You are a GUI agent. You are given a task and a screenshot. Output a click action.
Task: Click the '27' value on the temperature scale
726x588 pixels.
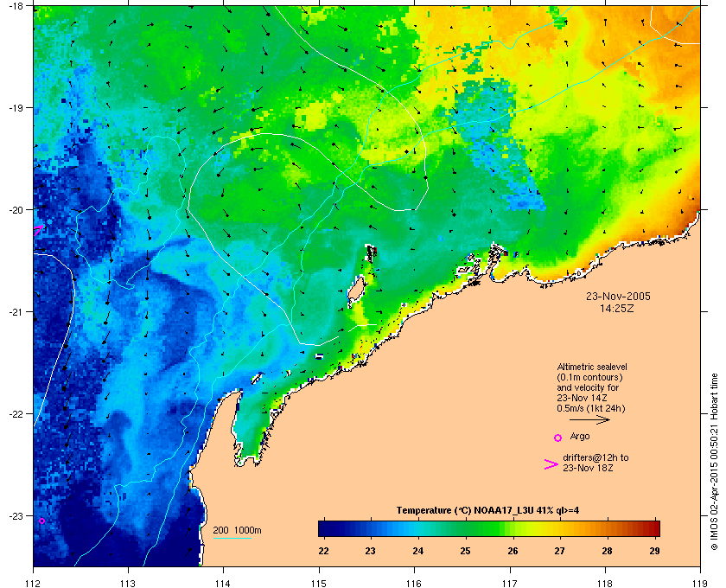click(560, 551)
